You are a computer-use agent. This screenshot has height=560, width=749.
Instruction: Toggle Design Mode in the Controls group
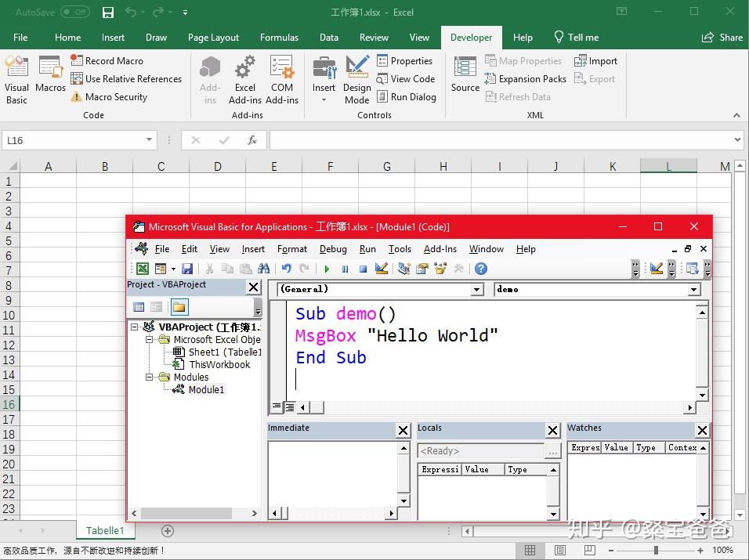tap(356, 78)
